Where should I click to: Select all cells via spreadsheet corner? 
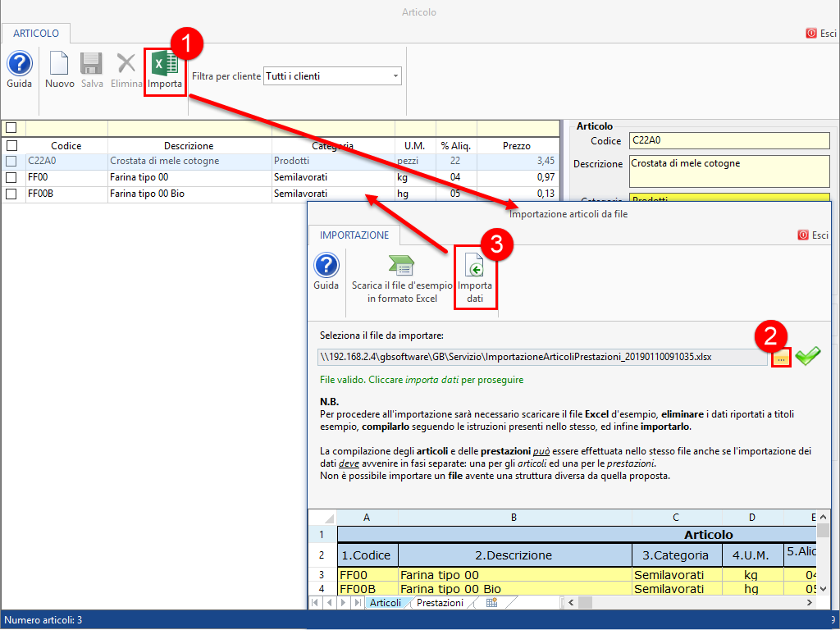[322, 518]
